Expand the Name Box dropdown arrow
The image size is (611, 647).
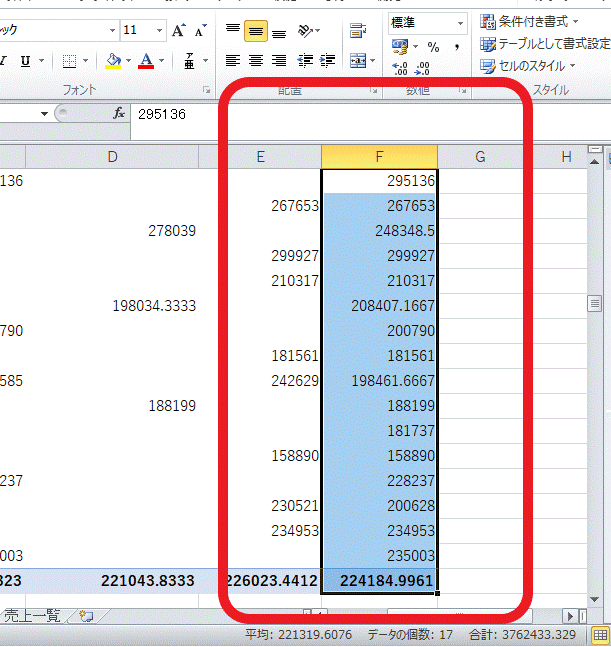click(x=44, y=114)
